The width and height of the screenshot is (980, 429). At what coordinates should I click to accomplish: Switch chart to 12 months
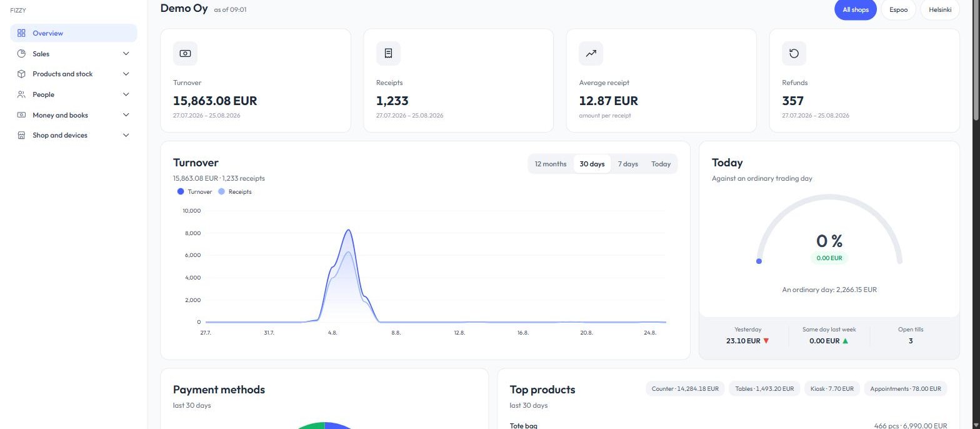551,164
